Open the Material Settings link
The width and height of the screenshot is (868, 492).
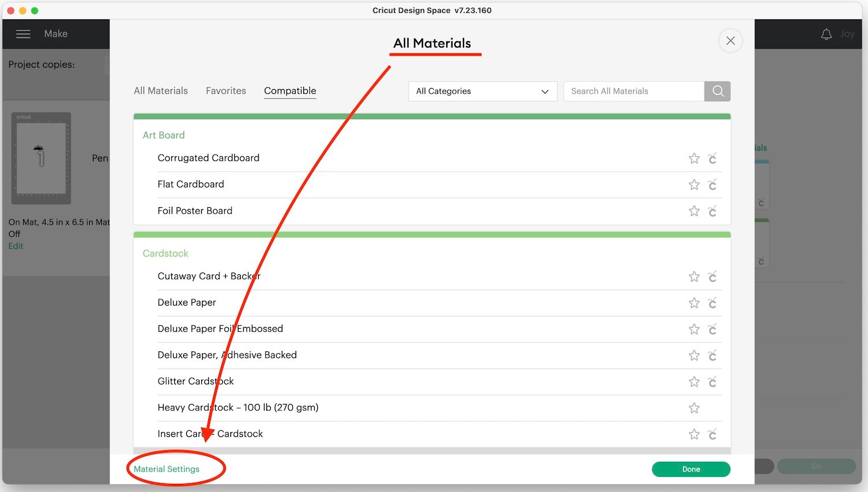167,469
